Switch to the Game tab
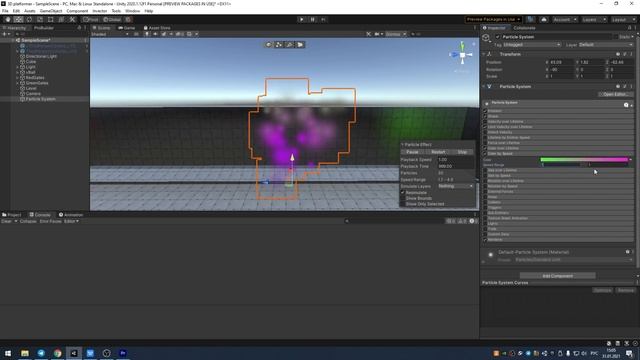Screen dimensions: 640x360 click(127, 28)
